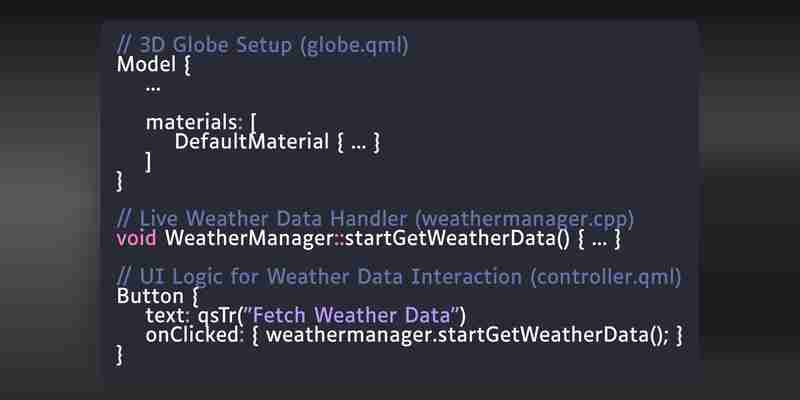800x400 pixels.
Task: Expand the collapsed startGetWeatherData function body
Action: click(x=599, y=242)
